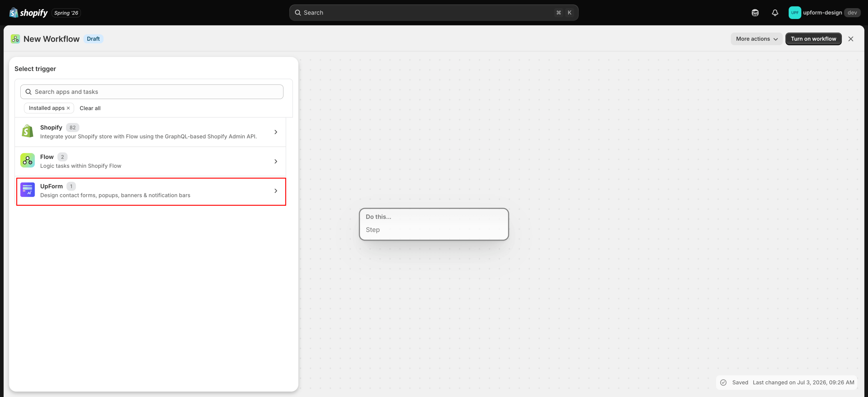868x397 pixels.
Task: Select the 'Do this... Step' card
Action: (434, 224)
